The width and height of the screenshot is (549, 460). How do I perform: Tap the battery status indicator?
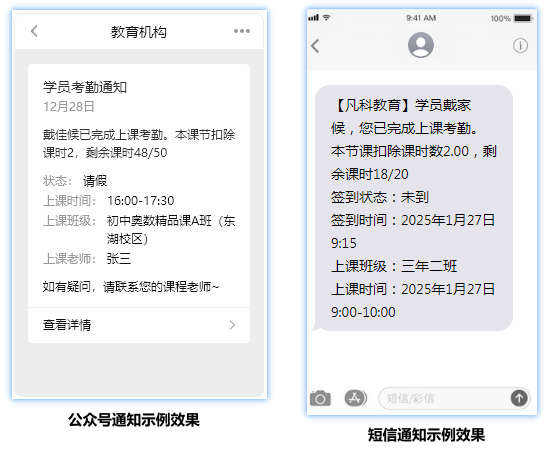tap(523, 18)
